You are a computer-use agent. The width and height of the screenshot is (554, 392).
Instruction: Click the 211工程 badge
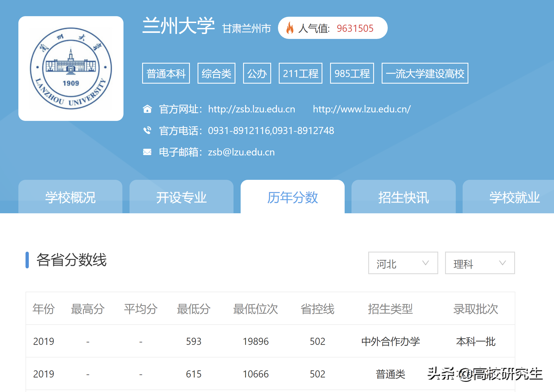point(300,73)
